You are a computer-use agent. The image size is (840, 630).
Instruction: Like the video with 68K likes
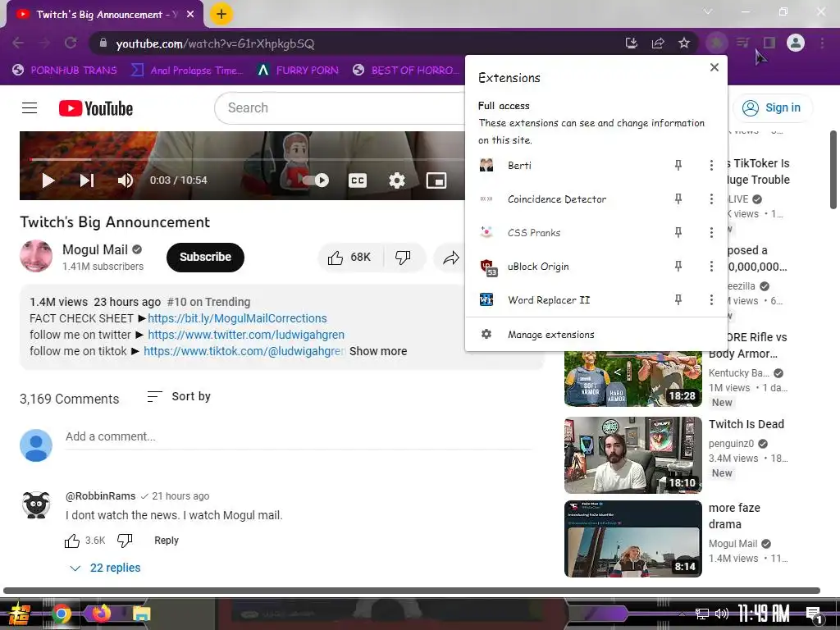coord(349,258)
